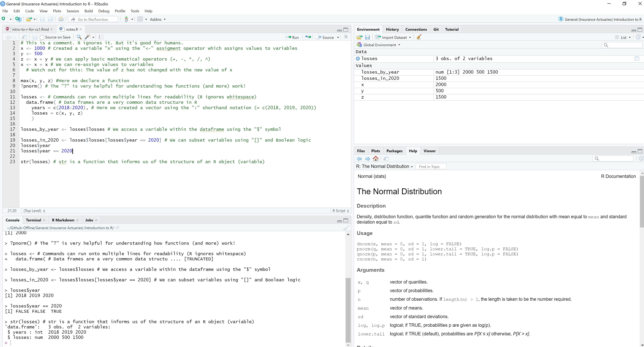Create a new file with the plus icon

click(x=4, y=19)
